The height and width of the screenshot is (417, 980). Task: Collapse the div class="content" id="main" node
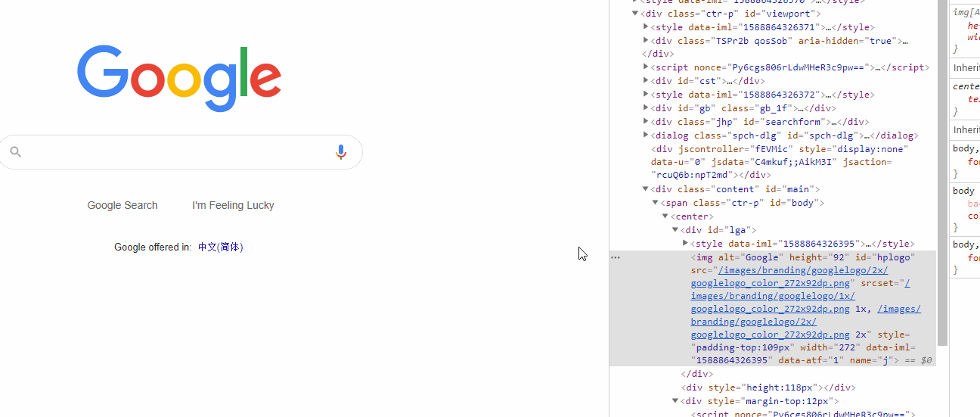pos(646,188)
